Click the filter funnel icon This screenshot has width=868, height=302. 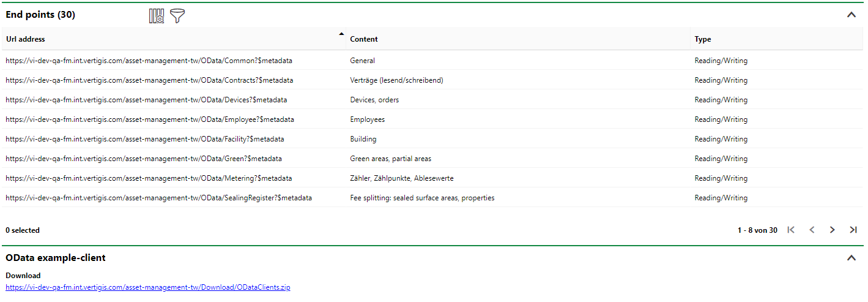tap(177, 16)
